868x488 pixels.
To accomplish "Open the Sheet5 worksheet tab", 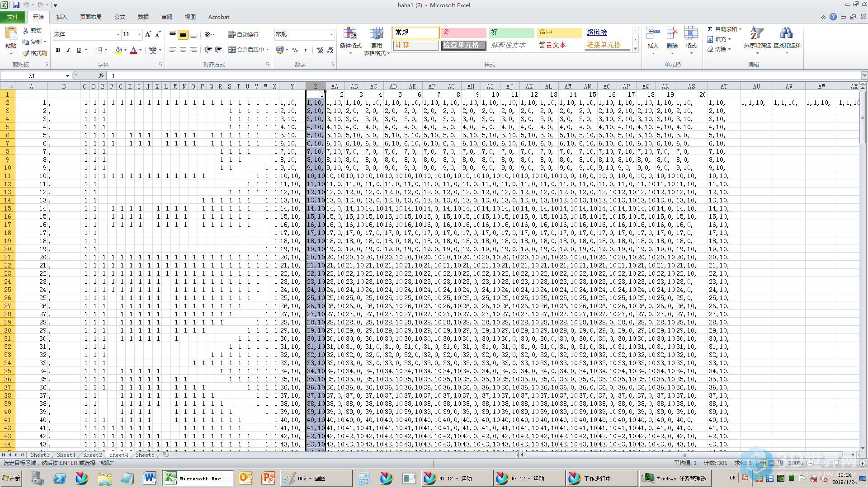I will click(145, 455).
